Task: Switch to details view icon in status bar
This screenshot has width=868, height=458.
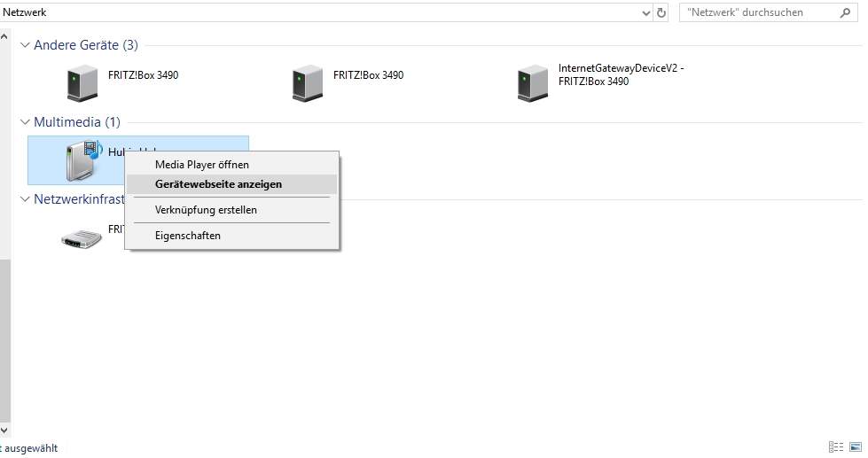Action: pyautogui.click(x=836, y=447)
